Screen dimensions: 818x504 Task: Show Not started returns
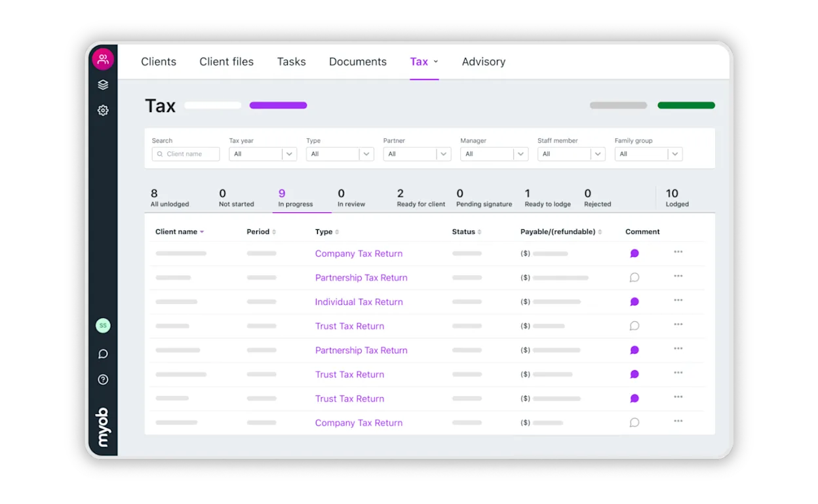[237, 198]
